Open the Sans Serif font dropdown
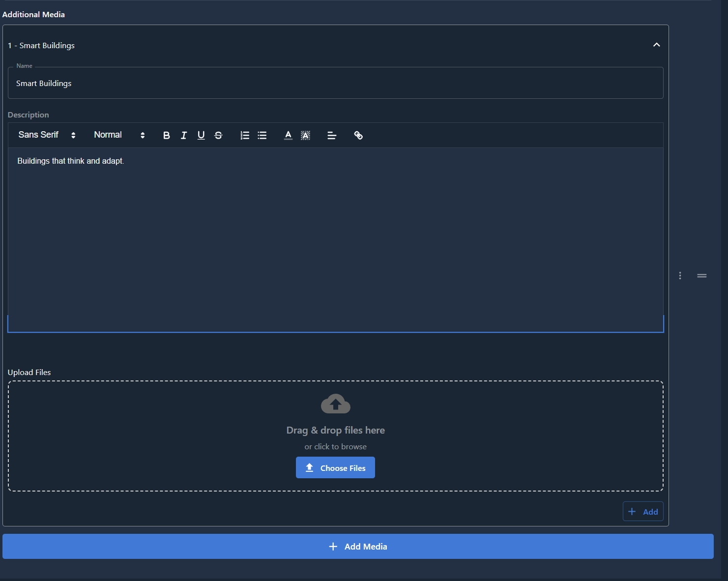Image resolution: width=728 pixels, height=581 pixels. click(x=47, y=135)
